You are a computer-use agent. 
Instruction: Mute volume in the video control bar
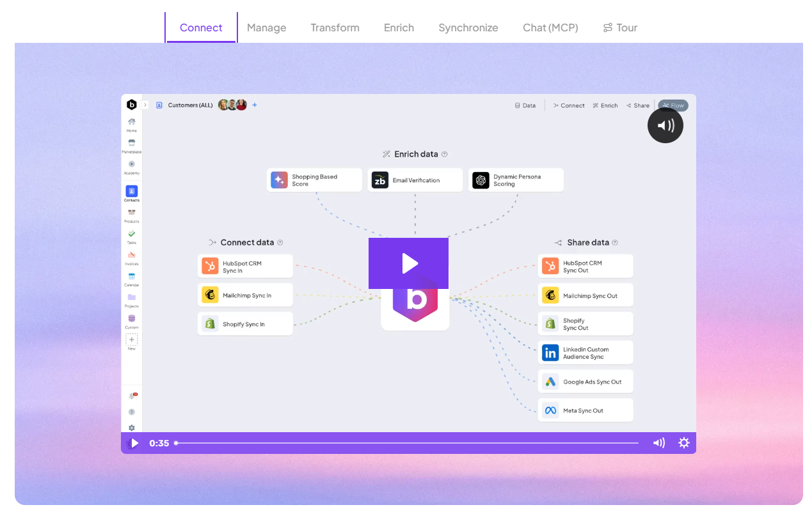tap(658, 443)
